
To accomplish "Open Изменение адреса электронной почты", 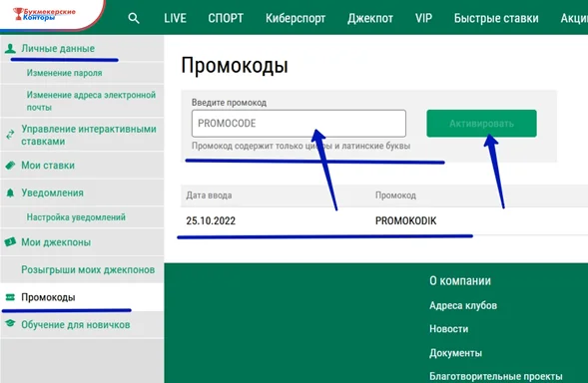I will 91,101.
